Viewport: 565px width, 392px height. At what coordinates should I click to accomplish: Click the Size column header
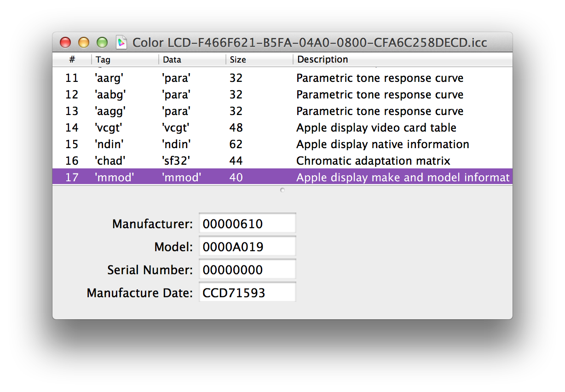(259, 59)
